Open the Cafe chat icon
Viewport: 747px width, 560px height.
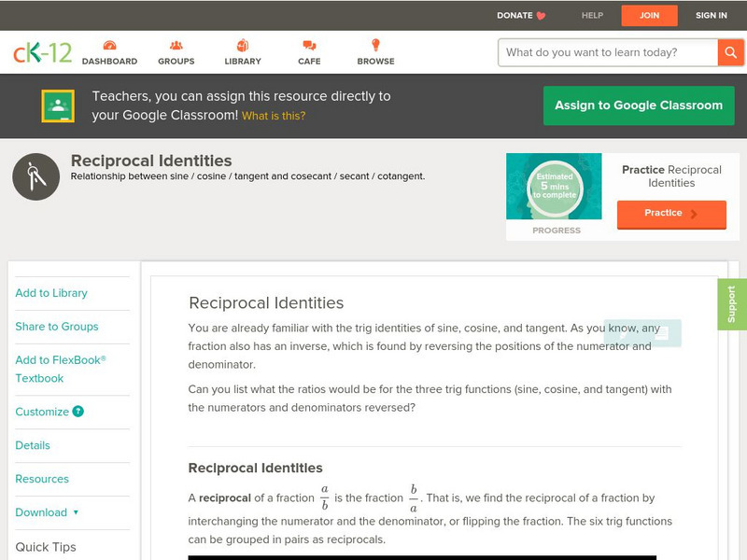(309, 46)
